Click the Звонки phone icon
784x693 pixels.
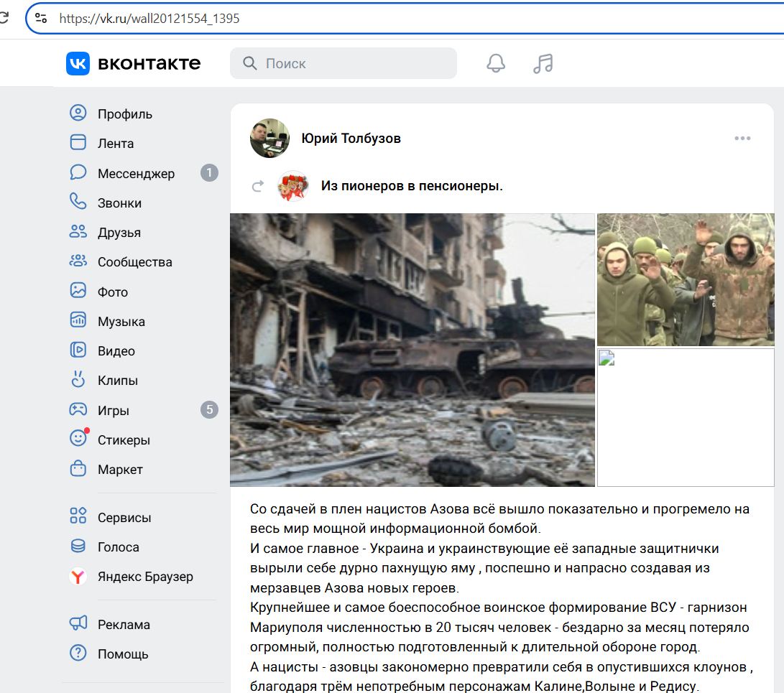78,202
